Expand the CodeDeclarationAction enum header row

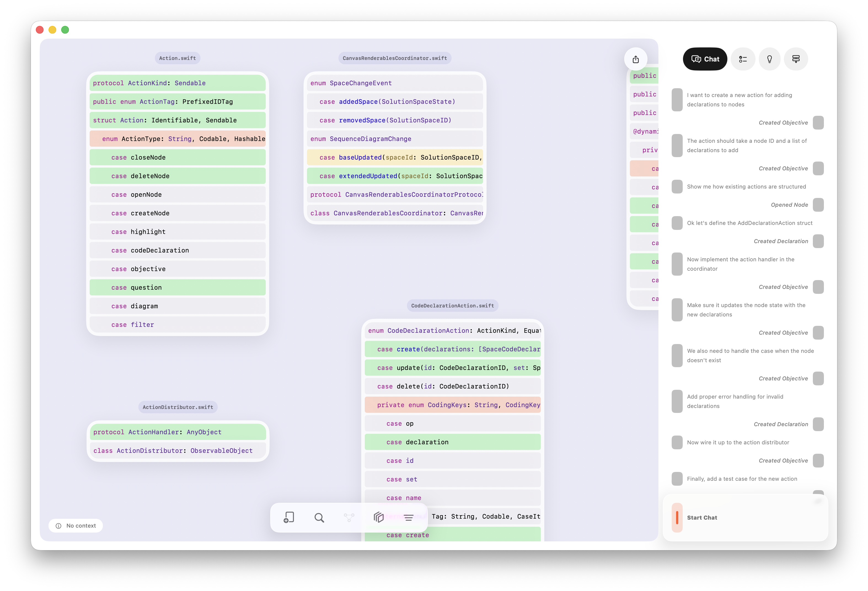point(452,331)
